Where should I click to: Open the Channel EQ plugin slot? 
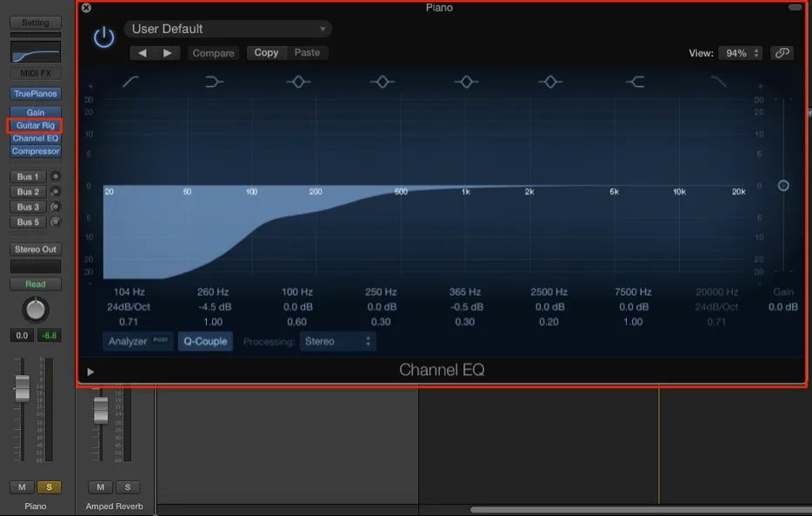pyautogui.click(x=36, y=138)
